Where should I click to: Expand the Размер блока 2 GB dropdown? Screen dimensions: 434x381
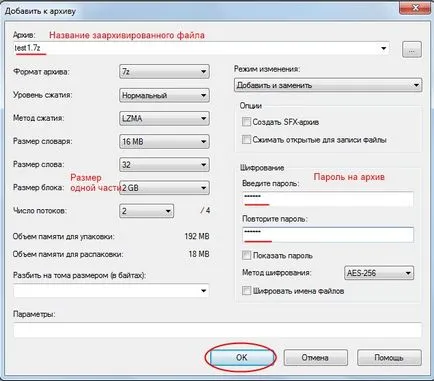click(164, 188)
